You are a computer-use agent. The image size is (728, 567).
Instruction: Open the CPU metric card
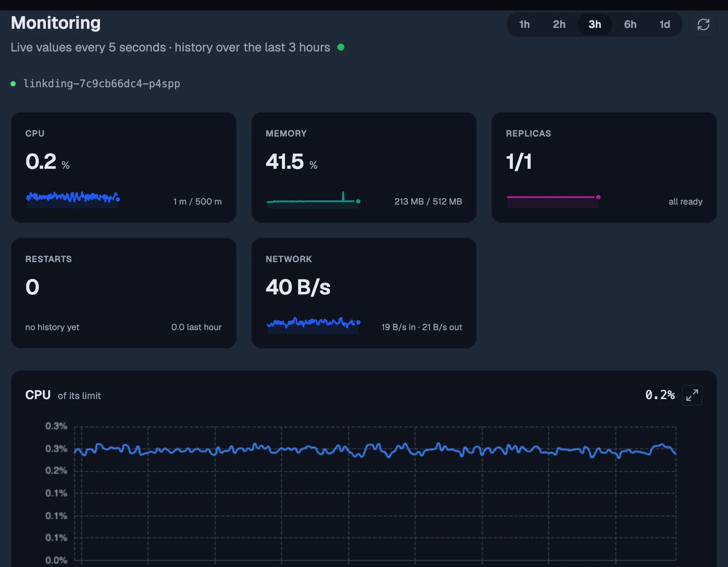point(124,167)
